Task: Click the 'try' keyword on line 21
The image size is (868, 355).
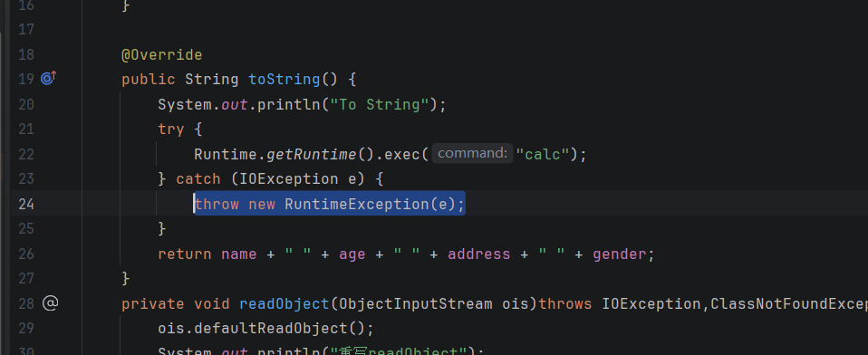Action: click(171, 130)
